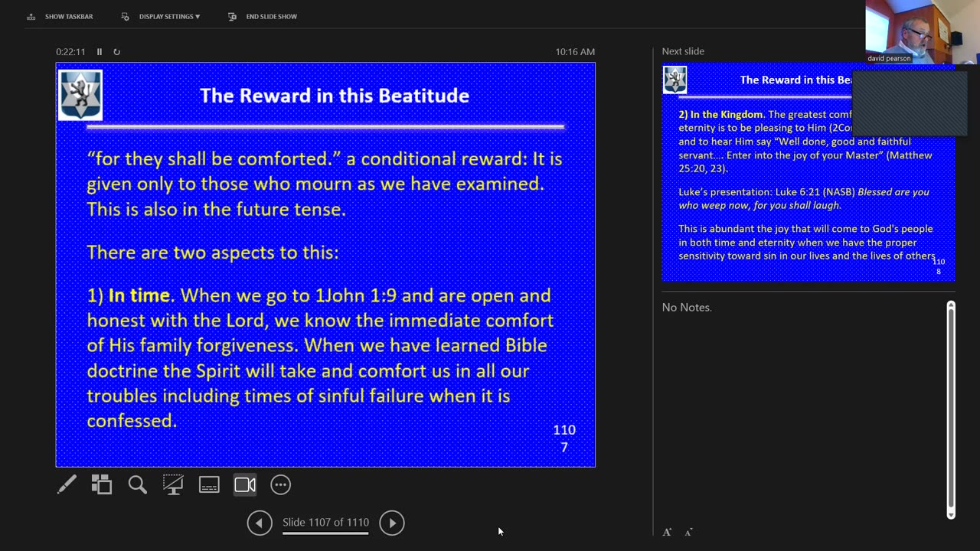Select the pen and laser pointer tool
Image resolution: width=980 pixels, height=551 pixels.
67,484
